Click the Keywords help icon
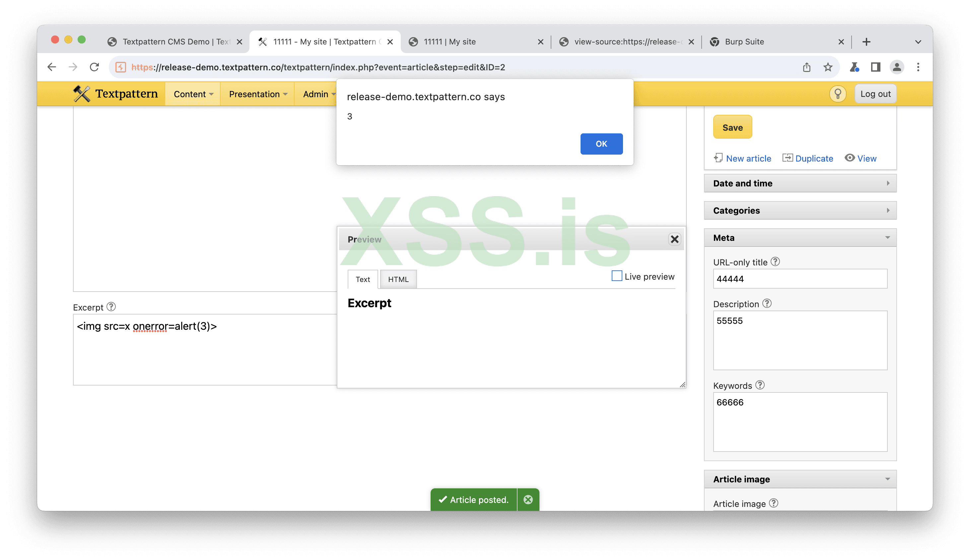Viewport: 970px width, 560px height. (760, 385)
